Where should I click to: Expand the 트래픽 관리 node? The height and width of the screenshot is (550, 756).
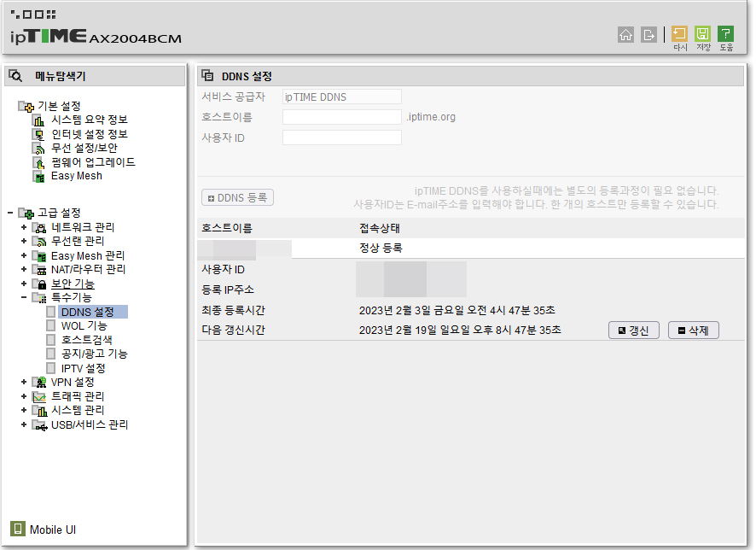click(24, 396)
